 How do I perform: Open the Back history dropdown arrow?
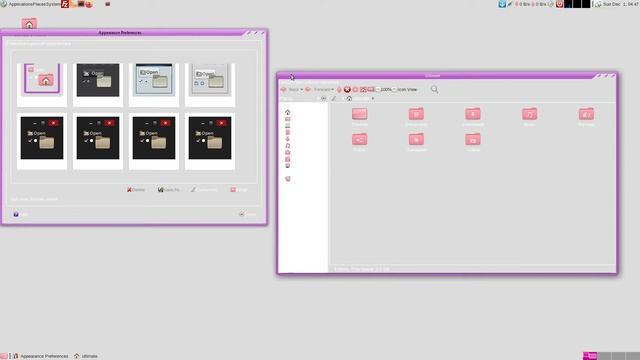tap(302, 89)
